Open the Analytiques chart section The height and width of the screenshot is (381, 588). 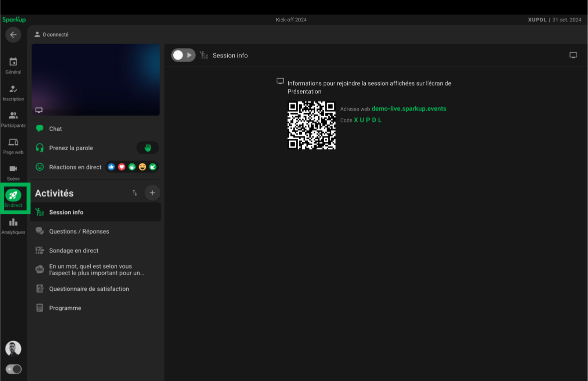[x=13, y=225]
